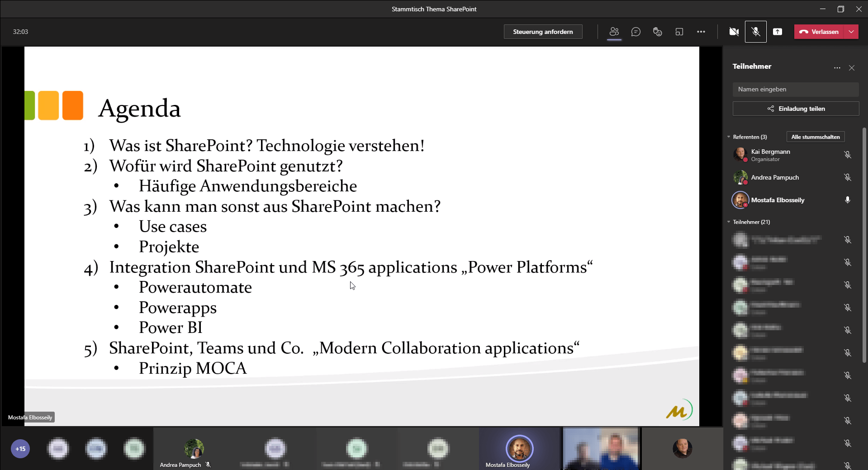This screenshot has height=470, width=868.
Task: Restore down the meeting window
Action: [x=841, y=9]
